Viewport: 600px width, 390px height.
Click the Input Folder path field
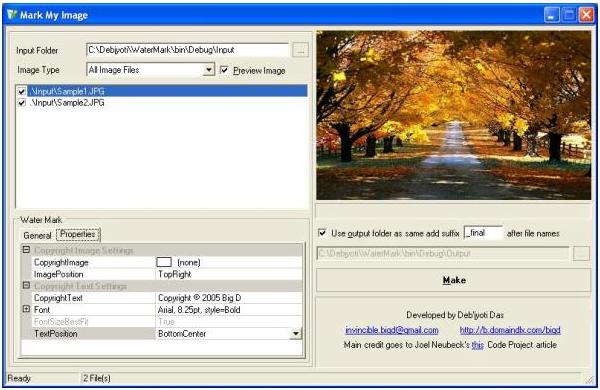point(188,50)
